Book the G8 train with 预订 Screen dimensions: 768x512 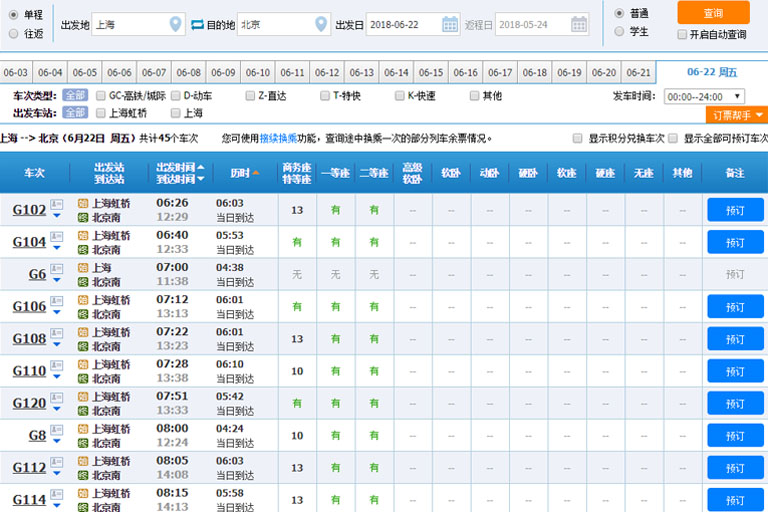735,436
